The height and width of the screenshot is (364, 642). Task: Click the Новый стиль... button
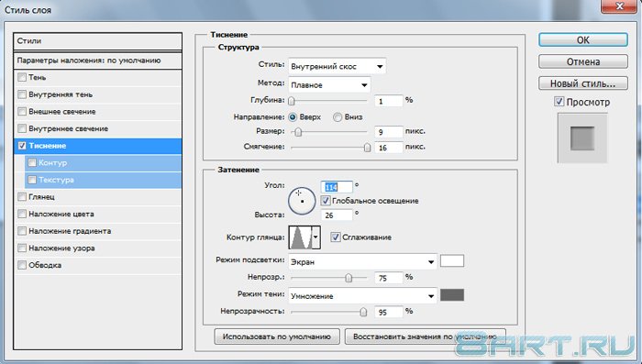(583, 83)
